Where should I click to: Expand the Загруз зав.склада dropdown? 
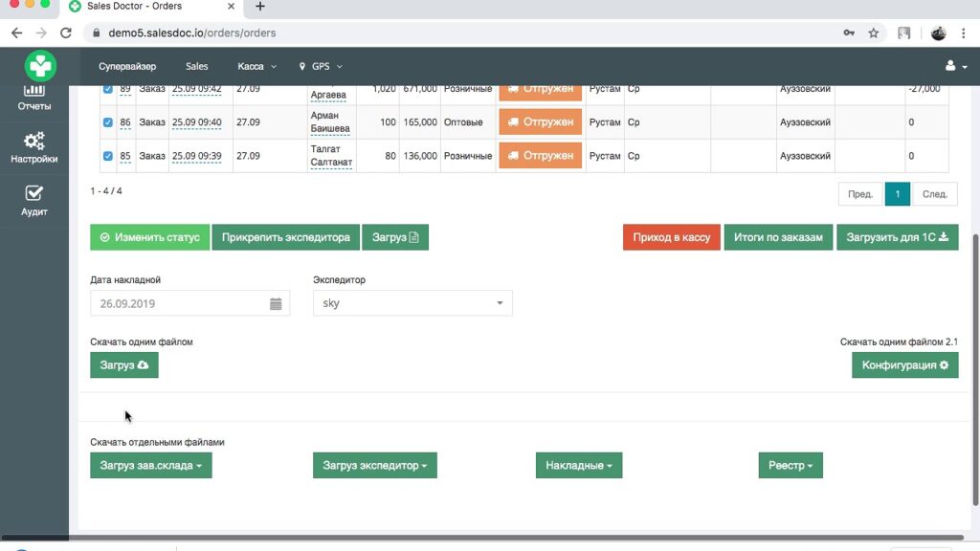point(151,466)
